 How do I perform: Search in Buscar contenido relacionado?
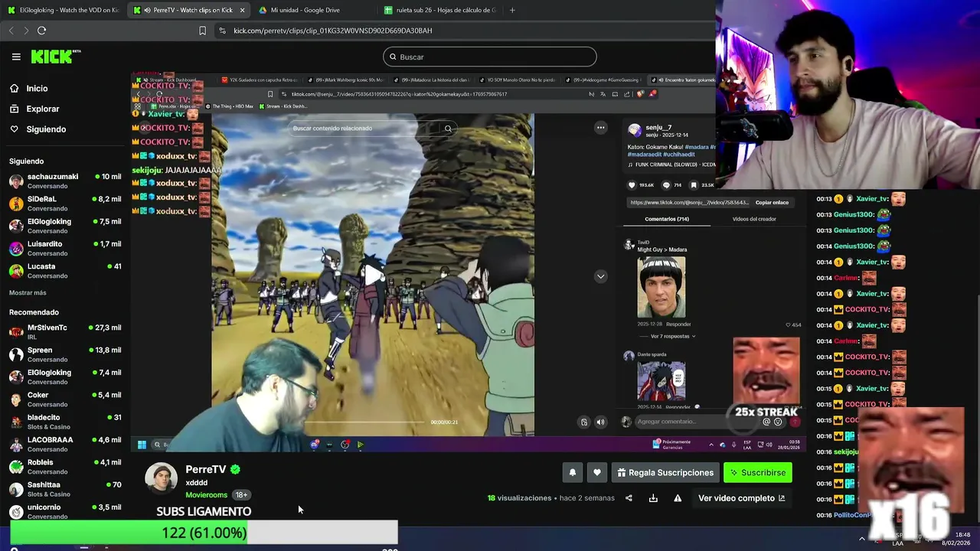tap(373, 128)
